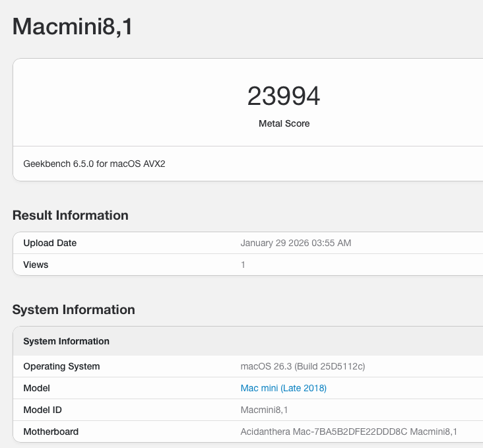Image resolution: width=483 pixels, height=448 pixels.
Task: Select the Macmini8,1 page title
Action: 73,26
